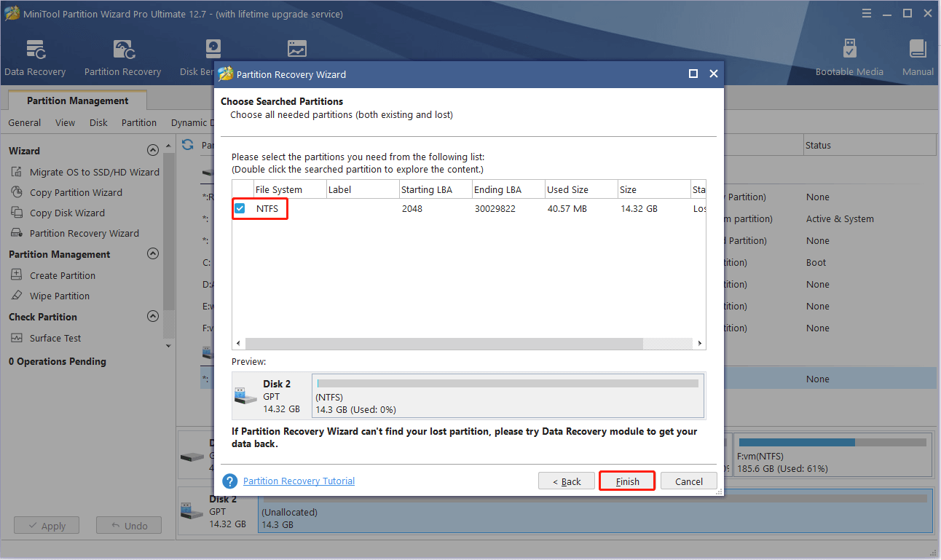Click the Finish button
The width and height of the screenshot is (941, 560).
pos(627,481)
